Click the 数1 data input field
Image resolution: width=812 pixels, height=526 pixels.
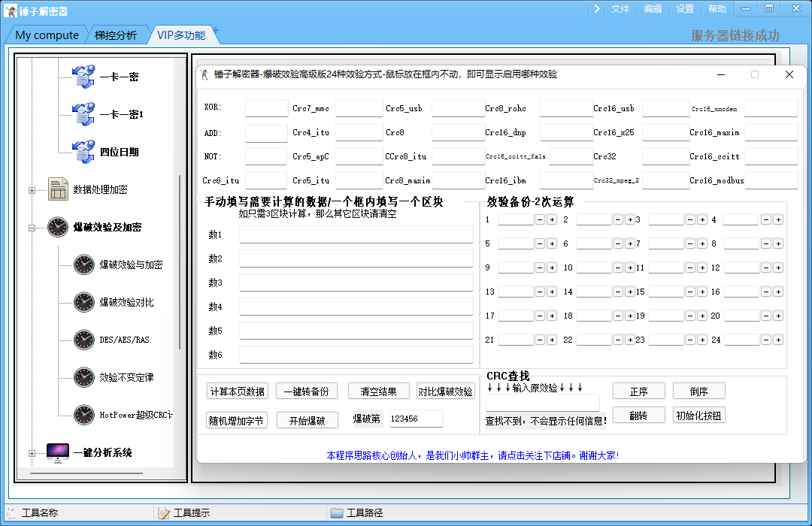356,234
